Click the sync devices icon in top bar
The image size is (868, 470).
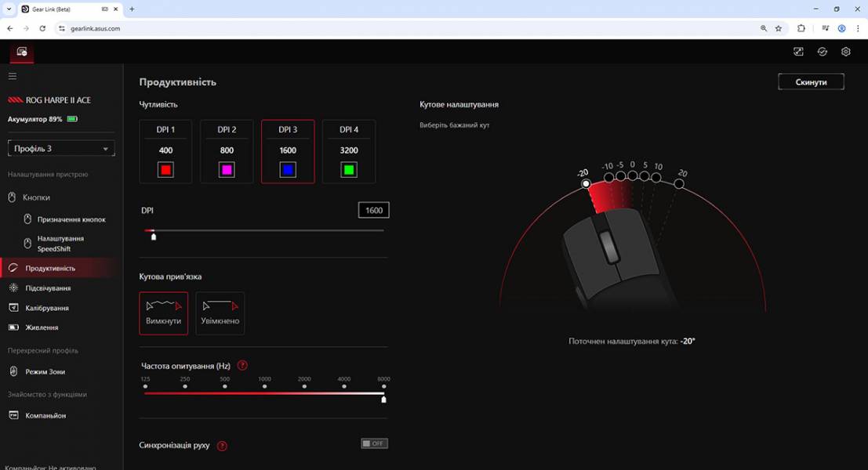pos(822,51)
